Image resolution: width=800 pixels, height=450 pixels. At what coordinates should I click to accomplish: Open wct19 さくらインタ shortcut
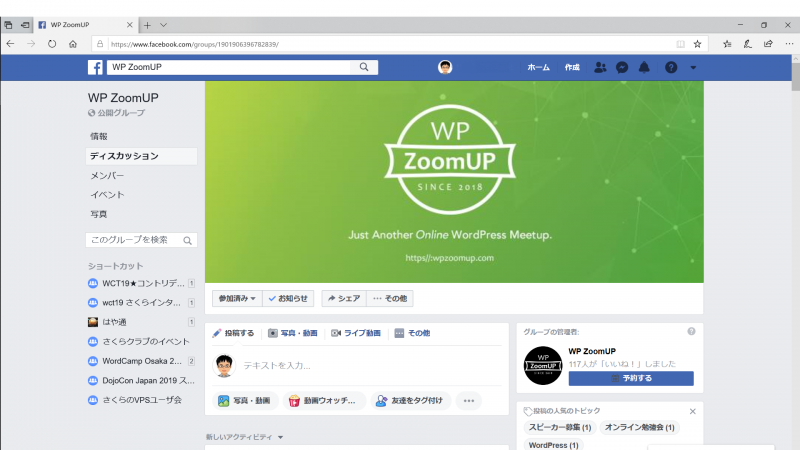[141, 303]
